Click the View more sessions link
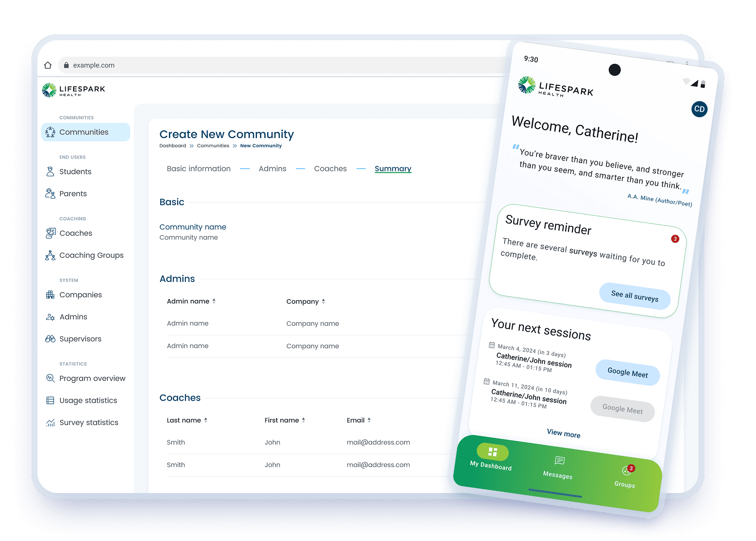Image resolution: width=756 pixels, height=541 pixels. tap(563, 433)
